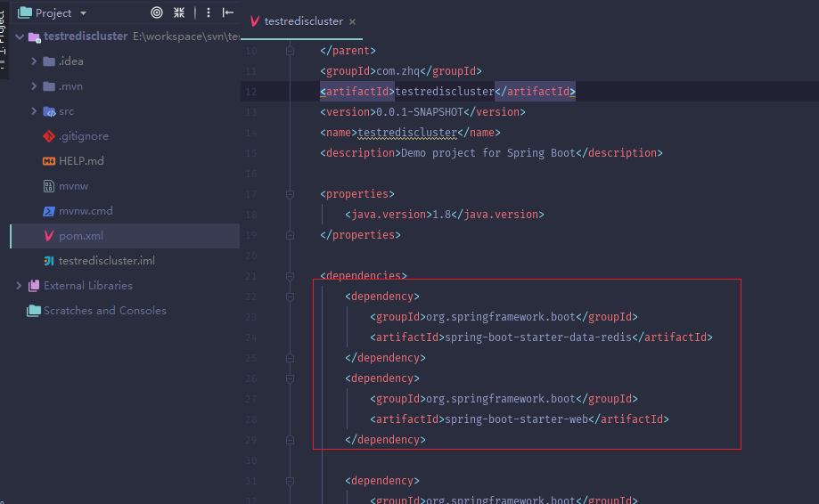Select testrediscluster.iml file

107,260
